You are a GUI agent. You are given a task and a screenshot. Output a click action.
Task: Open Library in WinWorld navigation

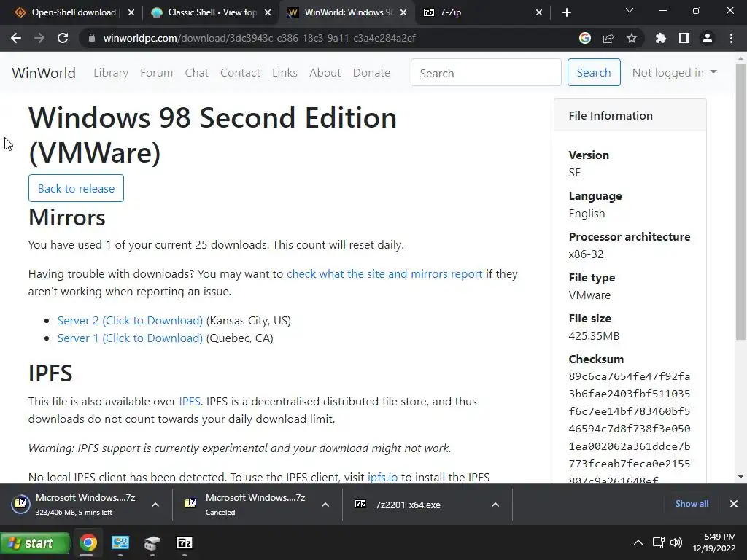111,72
